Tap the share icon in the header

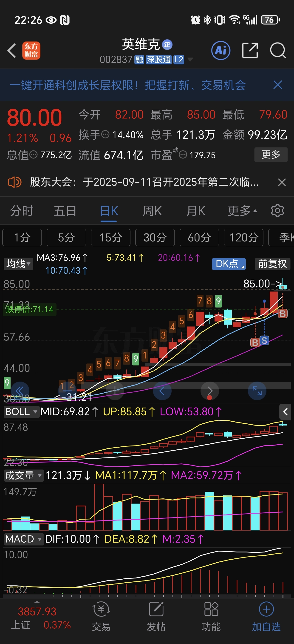[250, 51]
